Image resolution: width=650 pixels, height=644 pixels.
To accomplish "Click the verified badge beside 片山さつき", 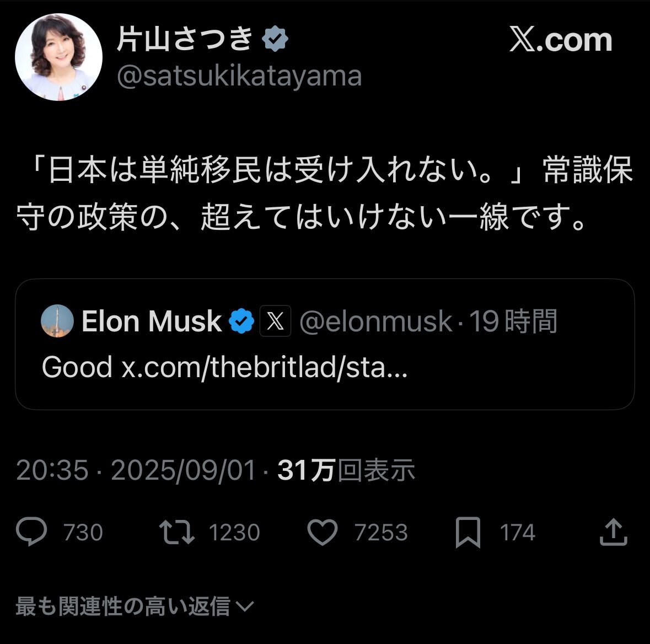I will point(275,40).
